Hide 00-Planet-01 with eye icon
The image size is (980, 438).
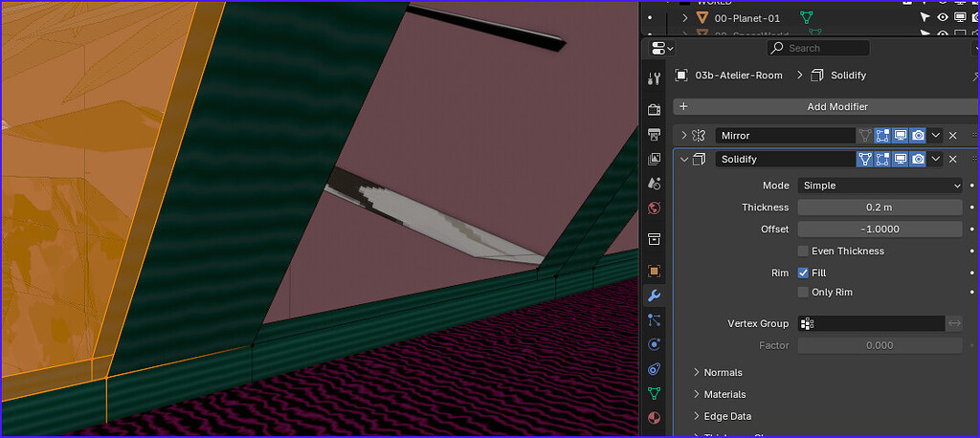943,18
